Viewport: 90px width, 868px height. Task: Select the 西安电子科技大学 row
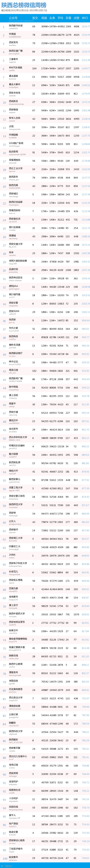tap(45, 564)
